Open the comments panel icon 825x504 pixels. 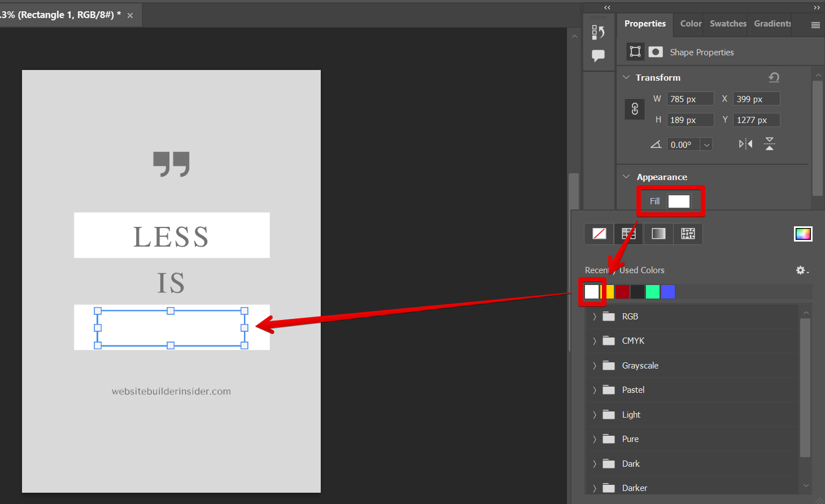coord(599,55)
